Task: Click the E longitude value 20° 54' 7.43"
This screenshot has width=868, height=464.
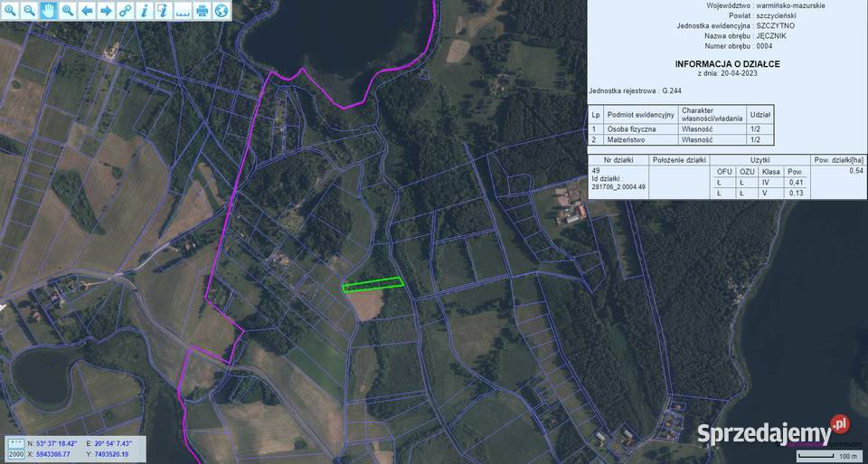Action: click(x=114, y=444)
